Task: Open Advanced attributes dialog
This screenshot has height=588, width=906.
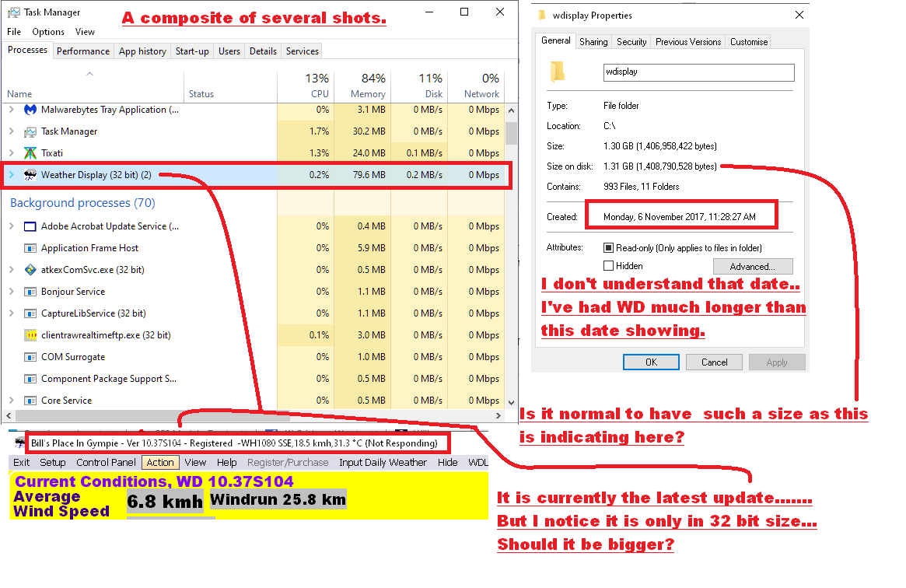Action: 753,266
